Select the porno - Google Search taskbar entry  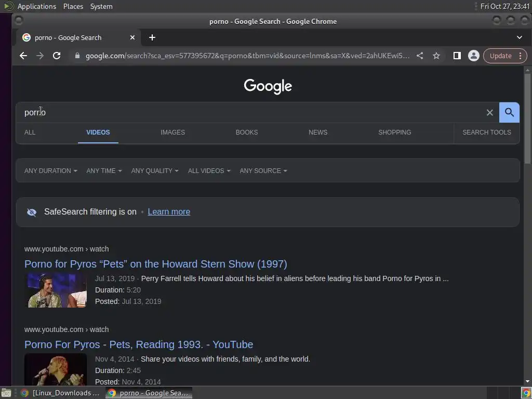click(149, 393)
